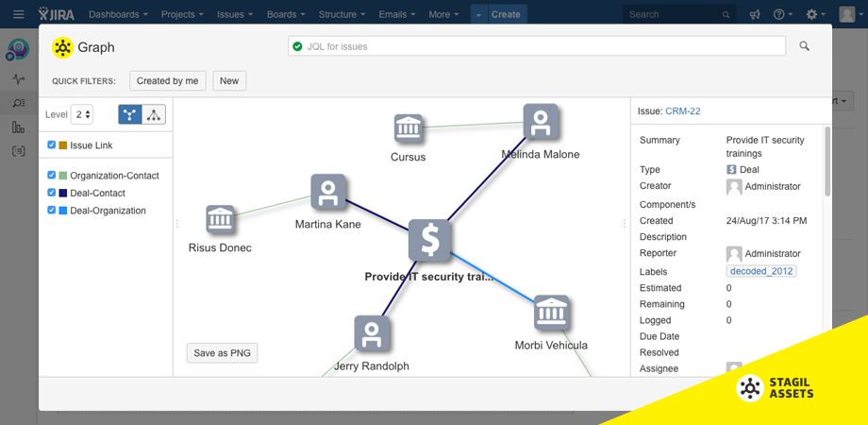The height and width of the screenshot is (425, 868).
Task: Open the help question mark menu
Action: pyautogui.click(x=783, y=14)
